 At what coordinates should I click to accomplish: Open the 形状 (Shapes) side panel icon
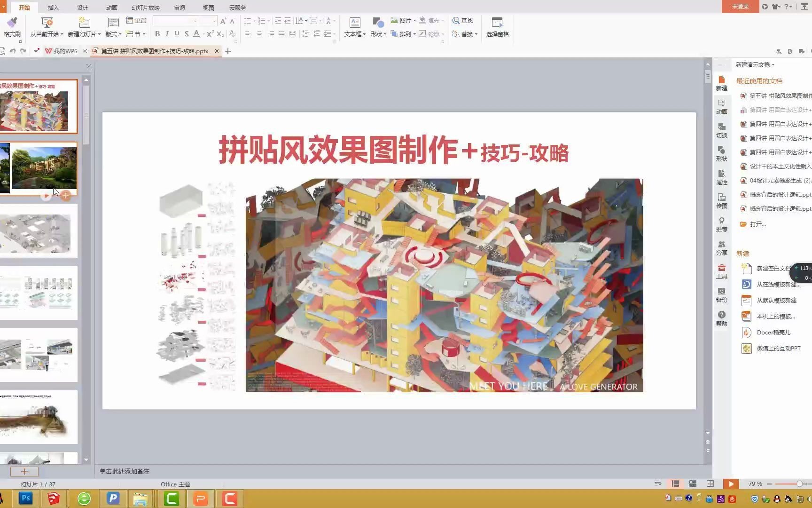tap(722, 154)
